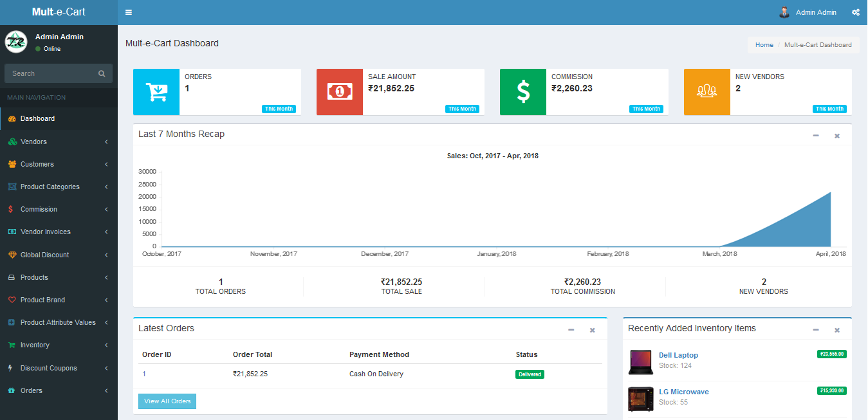868x420 pixels.
Task: Click the Search input field in sidebar
Action: 51,73
